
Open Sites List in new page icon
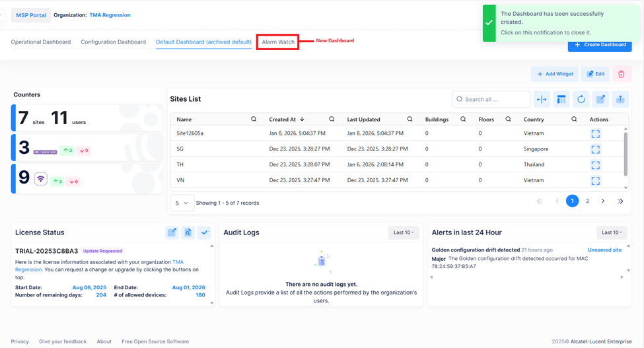click(x=600, y=100)
